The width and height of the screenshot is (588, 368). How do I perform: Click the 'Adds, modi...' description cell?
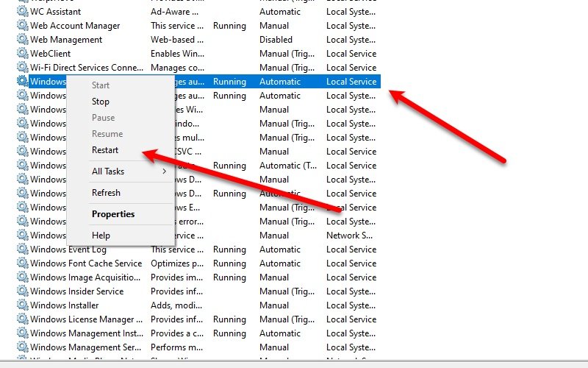(x=177, y=305)
